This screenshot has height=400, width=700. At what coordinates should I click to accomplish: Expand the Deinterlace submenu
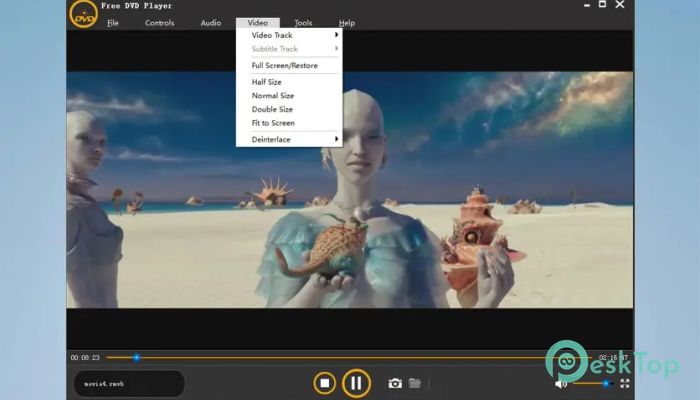coord(289,139)
